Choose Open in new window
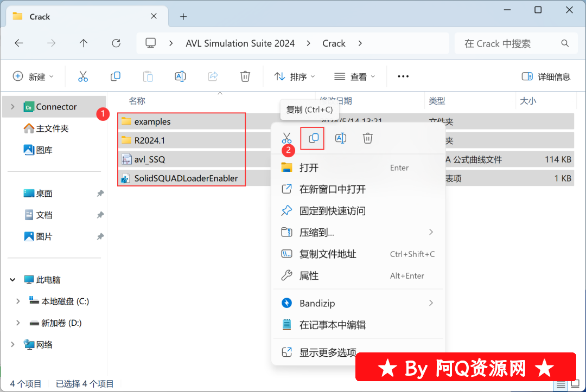This screenshot has width=586, height=392. click(x=358, y=189)
